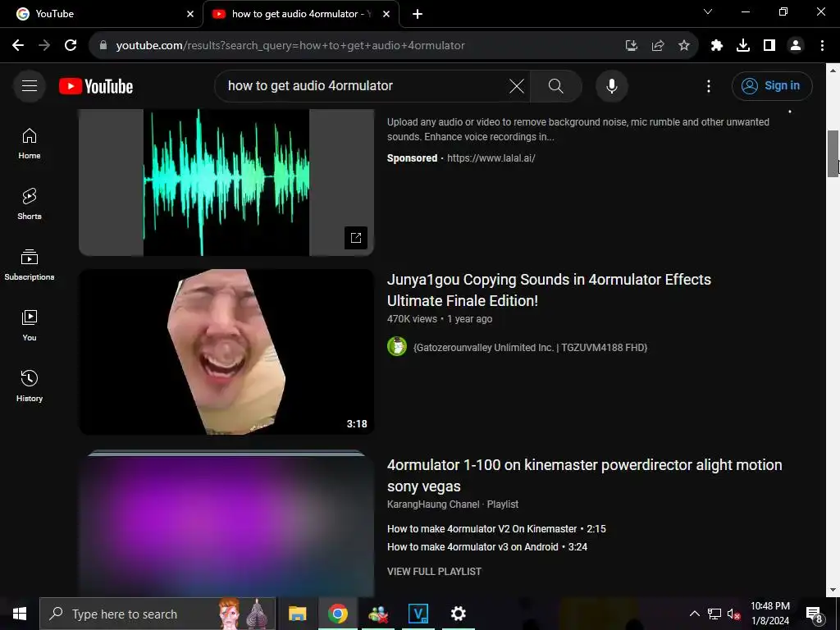The image size is (840, 630).
Task: Play 'How to make 4ormulator v3 on Android'
Action: tap(487, 547)
